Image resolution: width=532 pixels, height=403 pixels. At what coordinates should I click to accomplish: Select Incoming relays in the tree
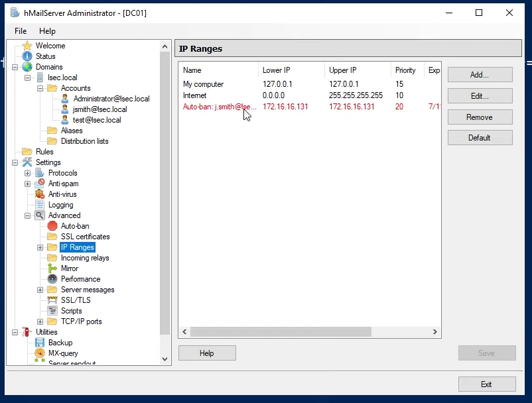[x=85, y=258]
